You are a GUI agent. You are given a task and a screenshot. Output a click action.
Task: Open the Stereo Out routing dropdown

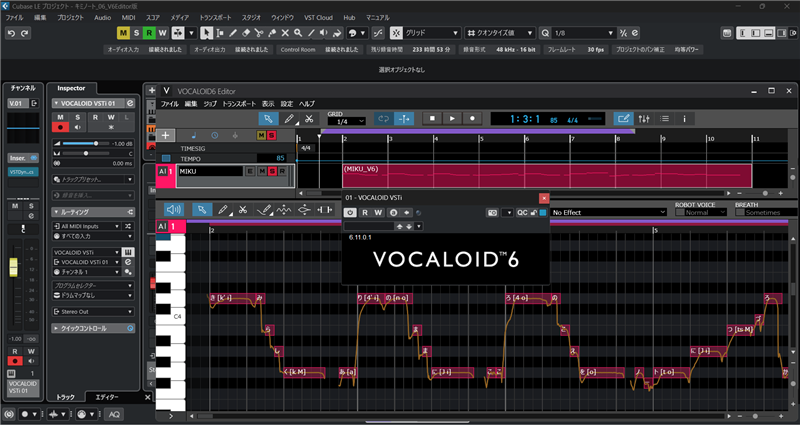coord(93,312)
